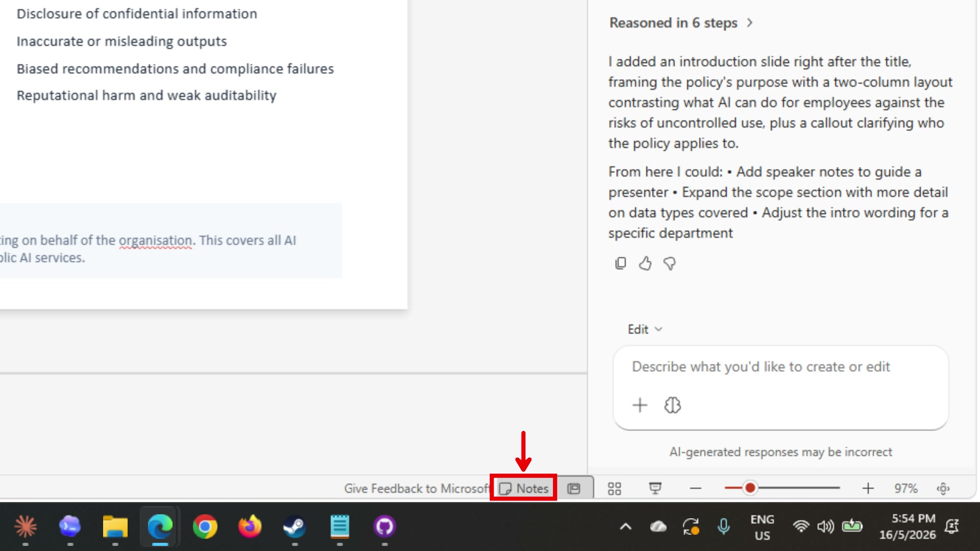Click the 'AI-generated responses may be incorrect' text
Viewport: 980px width, 551px height.
pos(780,452)
